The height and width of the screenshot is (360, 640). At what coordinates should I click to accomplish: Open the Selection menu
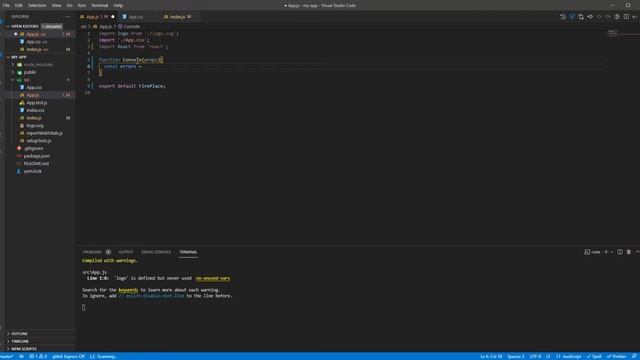tap(37, 5)
